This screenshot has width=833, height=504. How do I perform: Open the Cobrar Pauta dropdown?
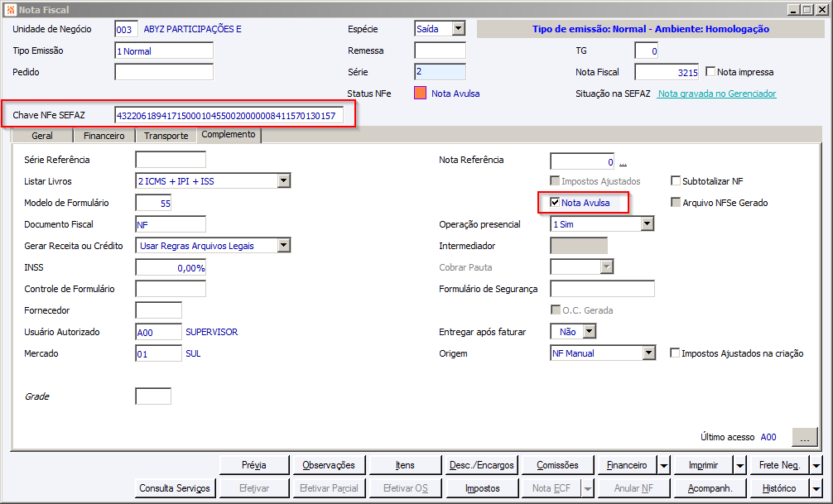click(x=607, y=267)
